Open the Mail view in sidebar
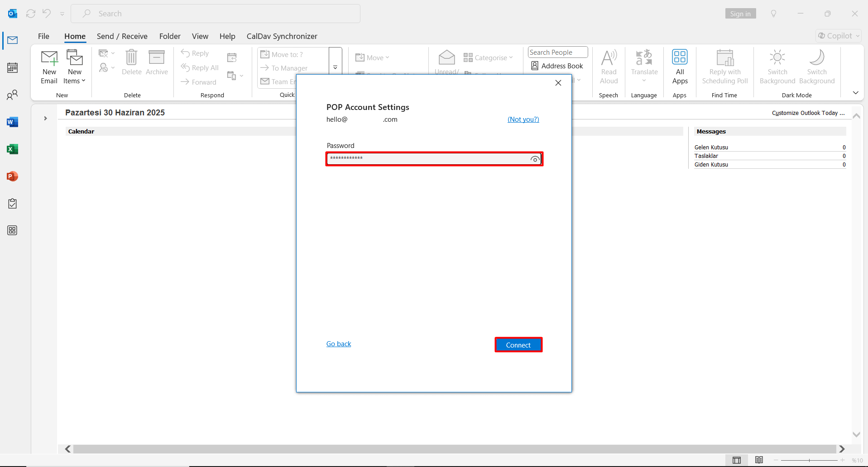This screenshot has height=467, width=868. [x=13, y=40]
